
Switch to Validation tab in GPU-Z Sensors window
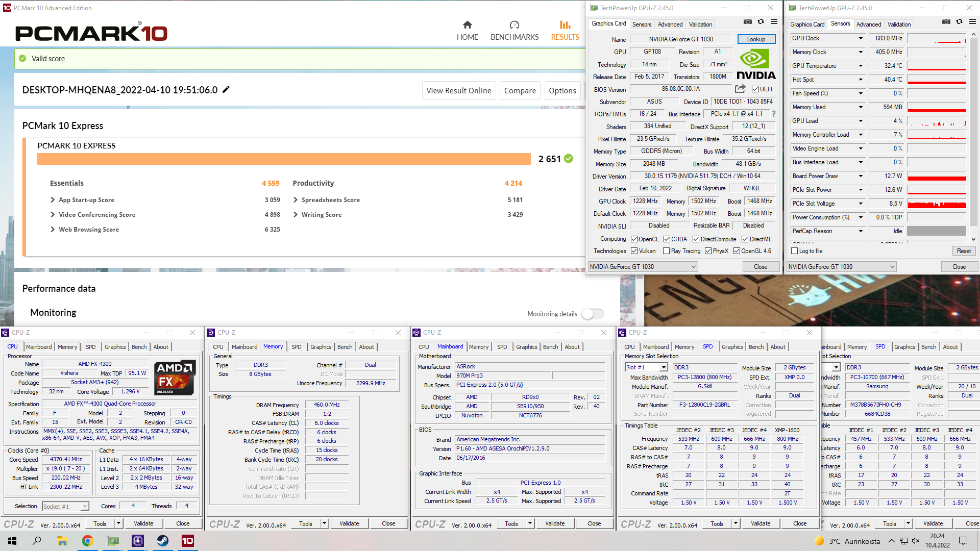899,24
